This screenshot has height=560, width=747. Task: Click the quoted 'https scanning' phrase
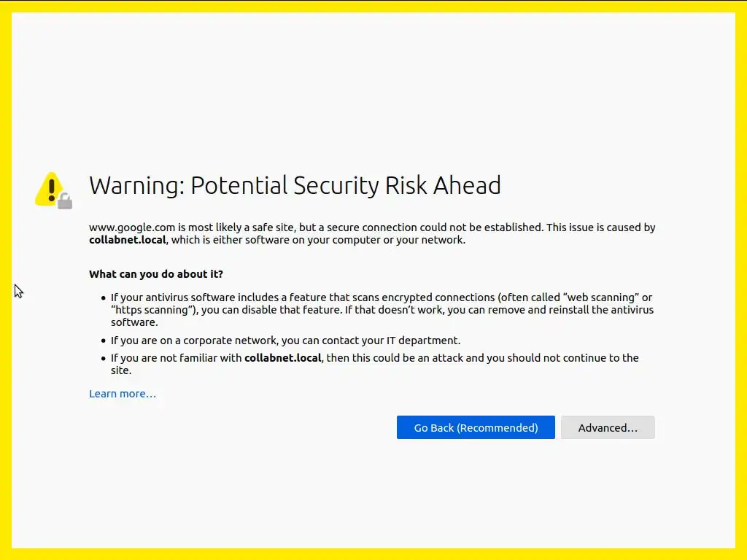pyautogui.click(x=152, y=310)
